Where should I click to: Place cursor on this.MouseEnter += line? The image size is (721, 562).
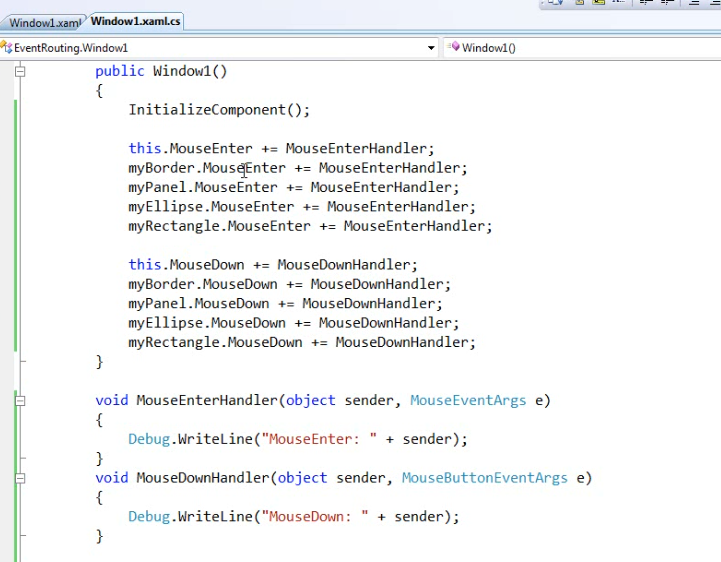(281, 149)
